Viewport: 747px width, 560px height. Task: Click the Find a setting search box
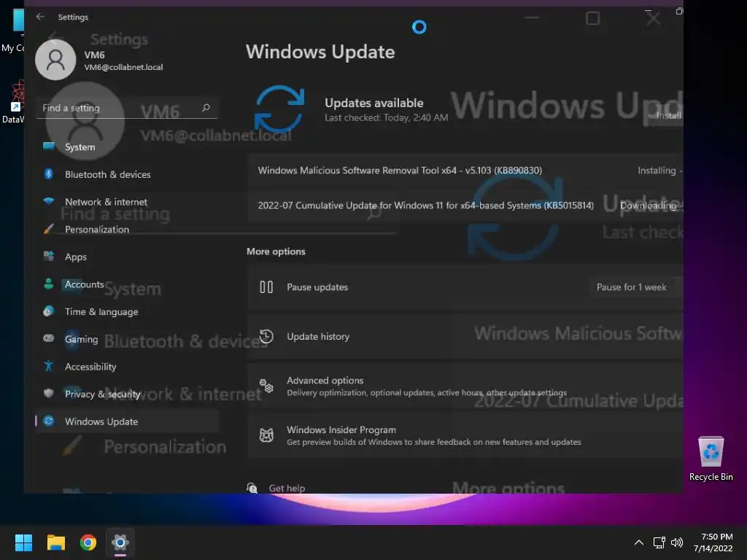pyautogui.click(x=127, y=108)
